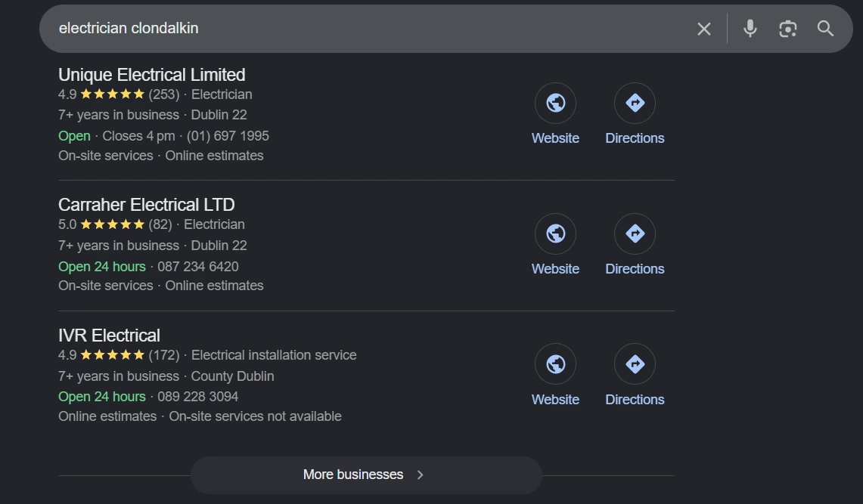Click the 'Closes 4 pm' hours text

138,136
